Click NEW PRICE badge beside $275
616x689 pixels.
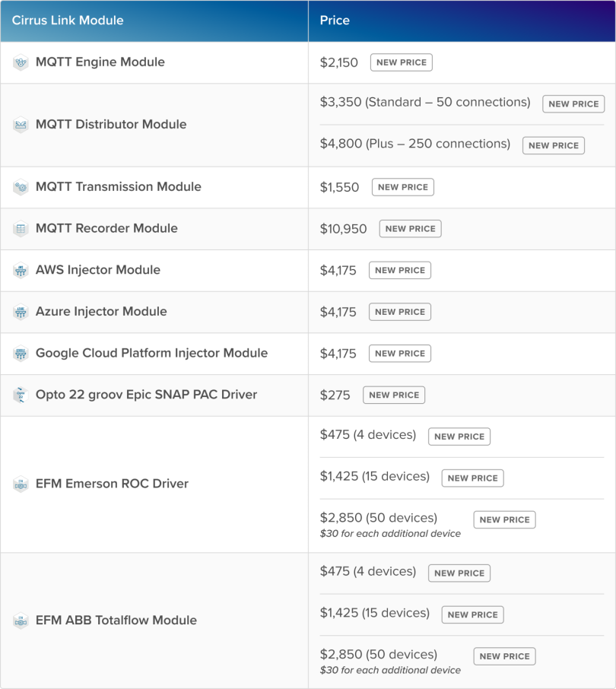tap(394, 395)
